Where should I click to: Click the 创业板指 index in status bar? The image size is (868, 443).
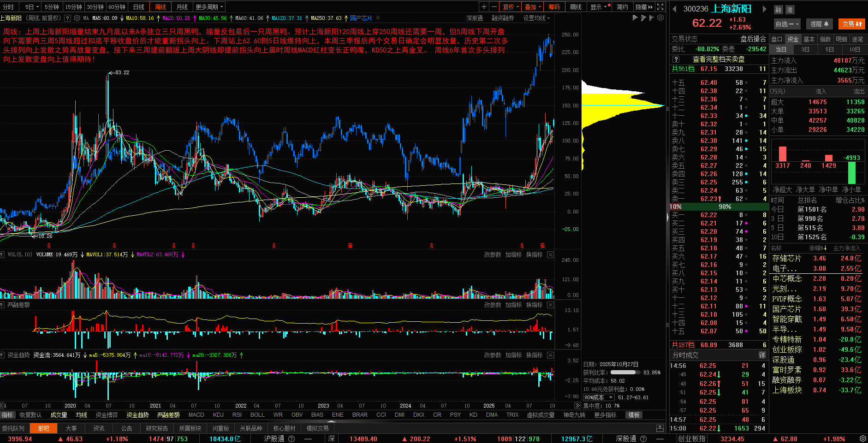(691, 439)
